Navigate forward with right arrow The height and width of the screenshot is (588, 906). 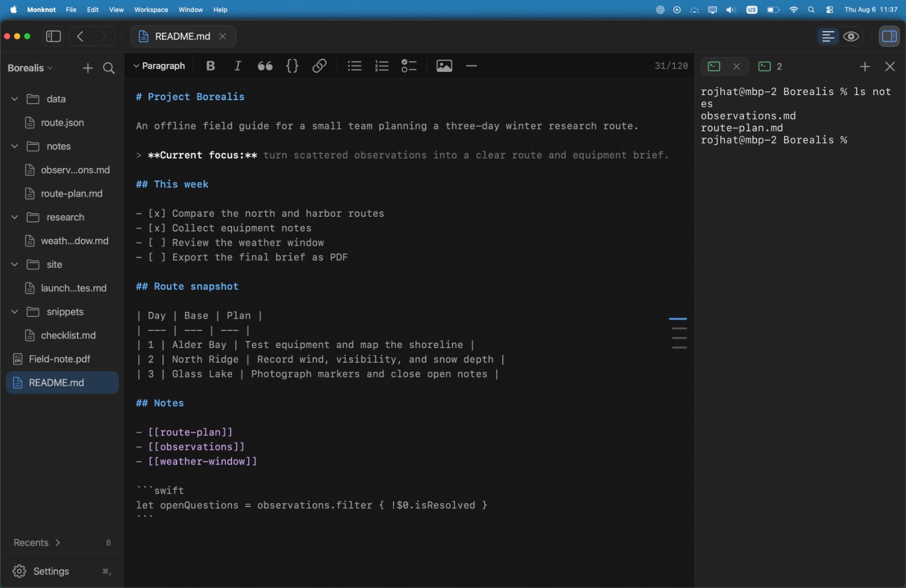(104, 36)
